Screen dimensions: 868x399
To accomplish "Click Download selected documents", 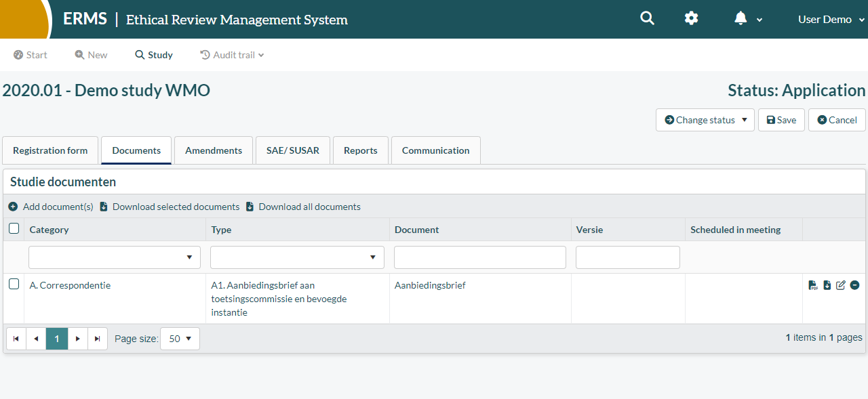I will coord(170,207).
